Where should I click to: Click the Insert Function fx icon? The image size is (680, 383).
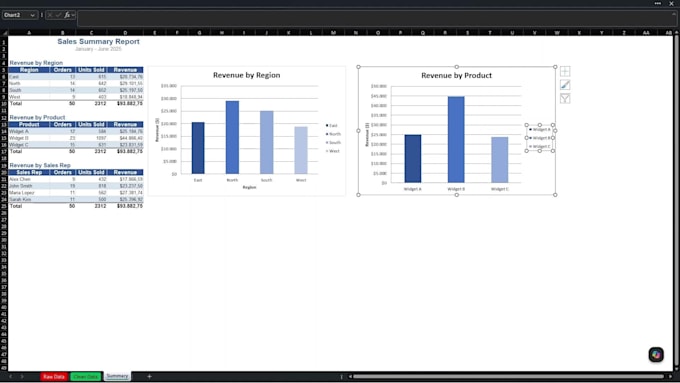(67, 15)
